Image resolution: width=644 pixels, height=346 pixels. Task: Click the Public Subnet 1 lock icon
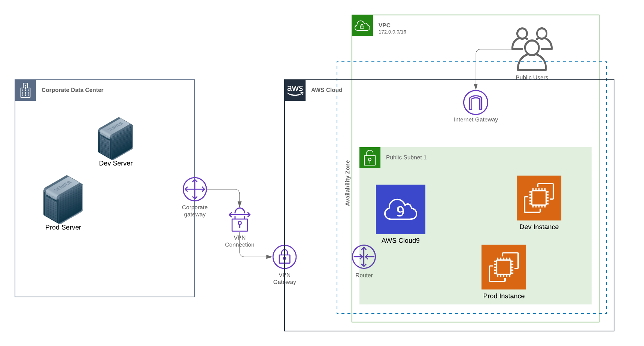370,158
